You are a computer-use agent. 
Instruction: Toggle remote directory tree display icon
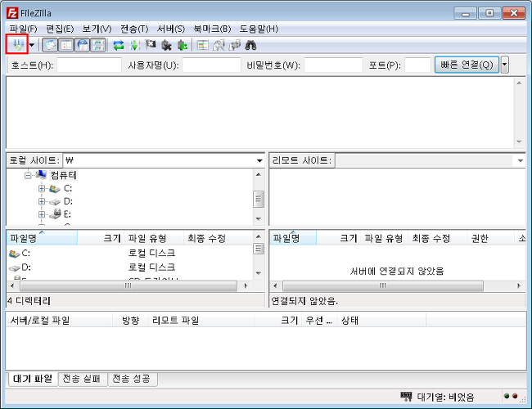pyautogui.click(x=83, y=45)
